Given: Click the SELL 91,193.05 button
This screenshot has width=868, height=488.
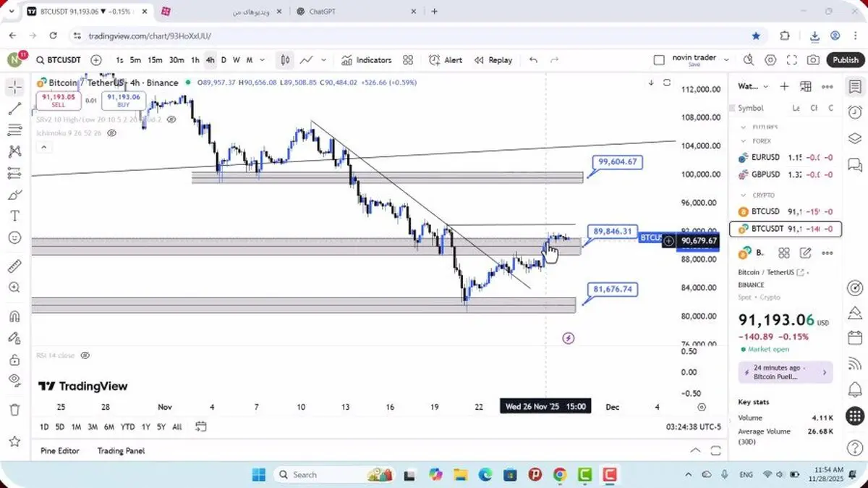Looking at the screenshot, I should pos(58,101).
